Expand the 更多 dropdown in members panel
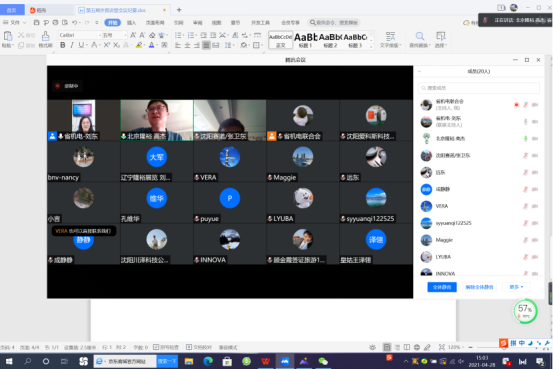This screenshot has height=369, width=553. coord(516,287)
